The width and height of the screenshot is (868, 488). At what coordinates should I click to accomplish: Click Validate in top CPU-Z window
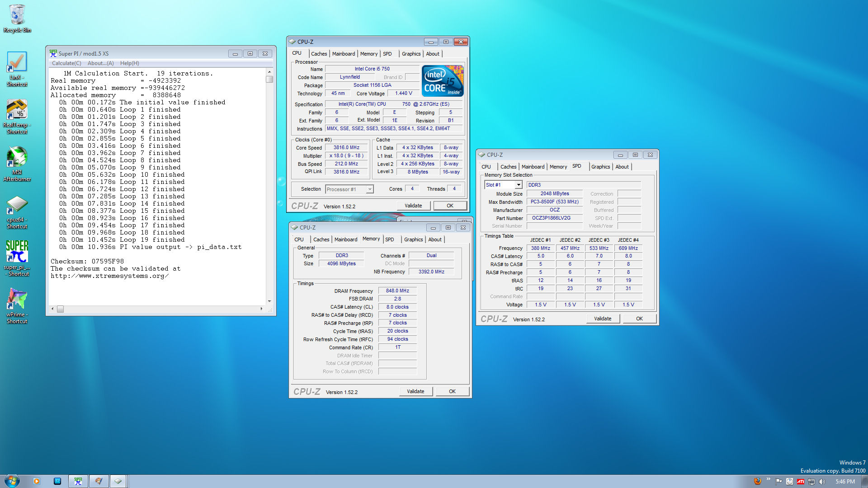coord(413,206)
